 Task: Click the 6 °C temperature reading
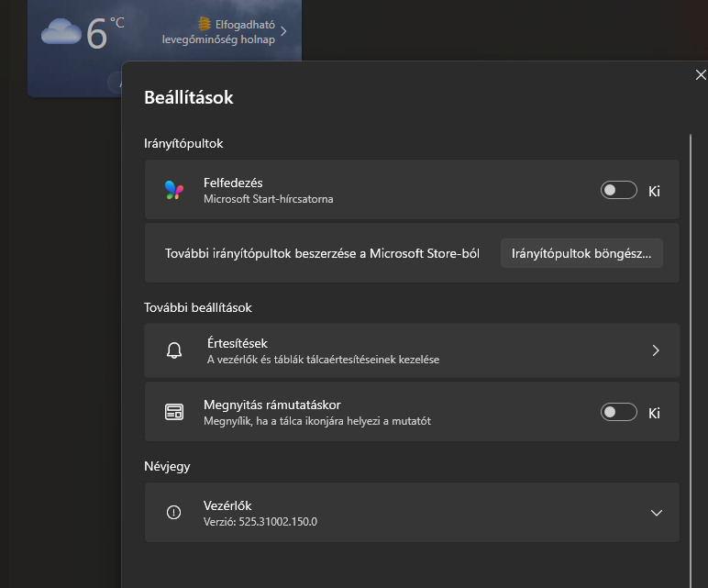point(104,33)
